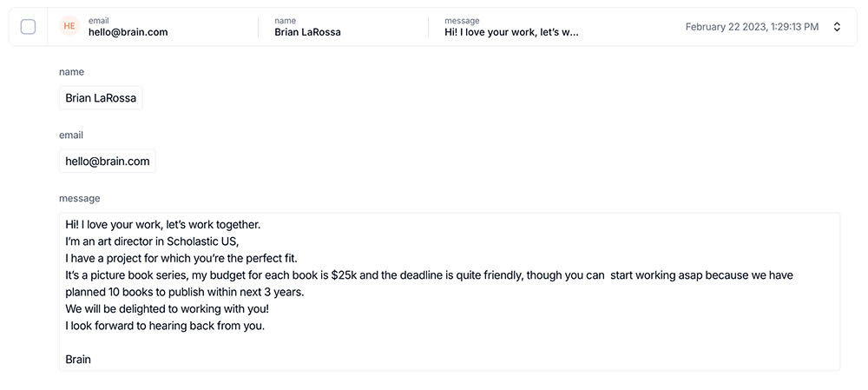Click hello@brain.com in the header row
Viewport: 868px width, 390px height.
pos(128,32)
